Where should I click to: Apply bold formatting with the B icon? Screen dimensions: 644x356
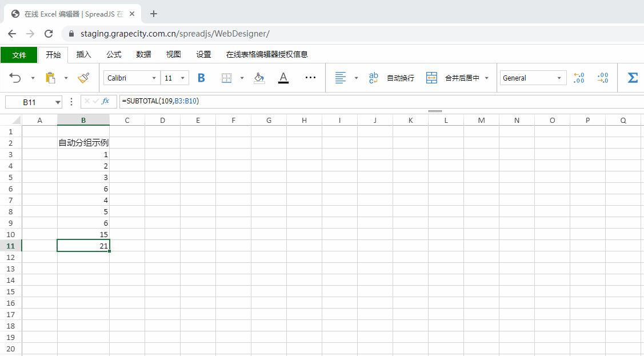point(201,77)
